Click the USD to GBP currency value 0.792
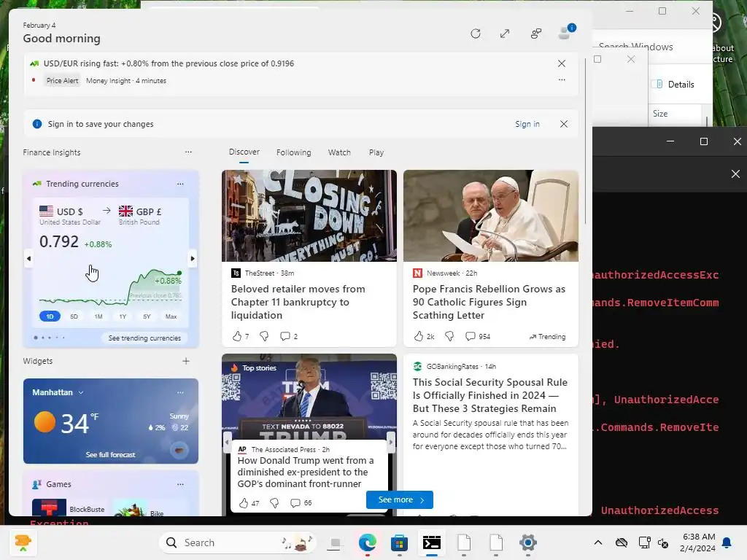747x560 pixels. (58, 241)
